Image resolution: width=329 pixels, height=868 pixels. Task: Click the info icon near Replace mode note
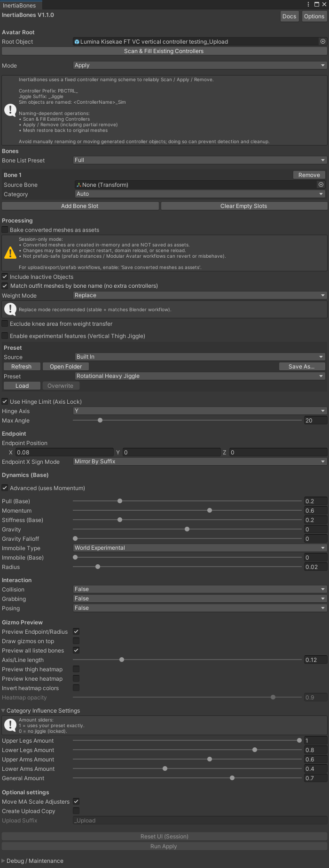[10, 308]
